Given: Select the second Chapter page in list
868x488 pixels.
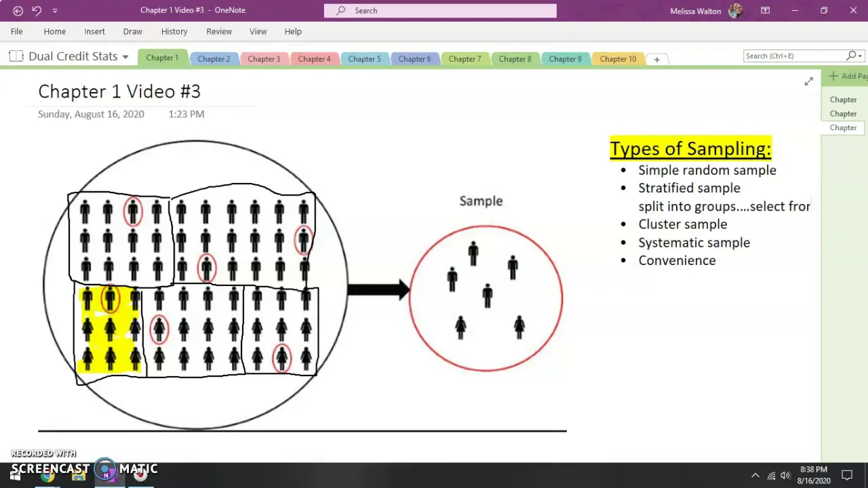Looking at the screenshot, I should pos(844,114).
